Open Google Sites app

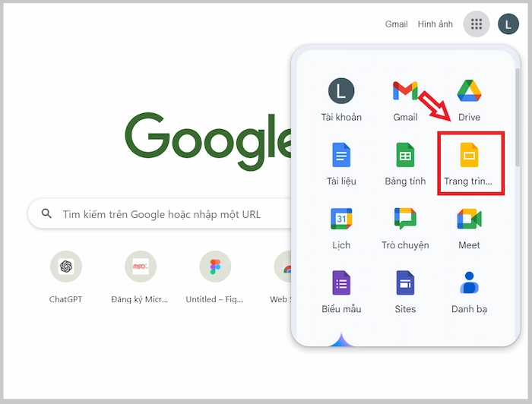[405, 292]
